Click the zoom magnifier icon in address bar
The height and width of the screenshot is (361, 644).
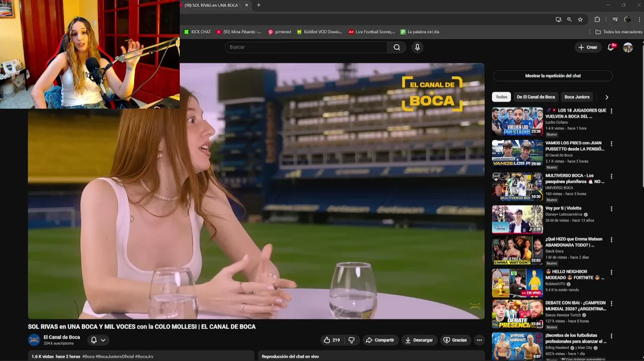569,20
